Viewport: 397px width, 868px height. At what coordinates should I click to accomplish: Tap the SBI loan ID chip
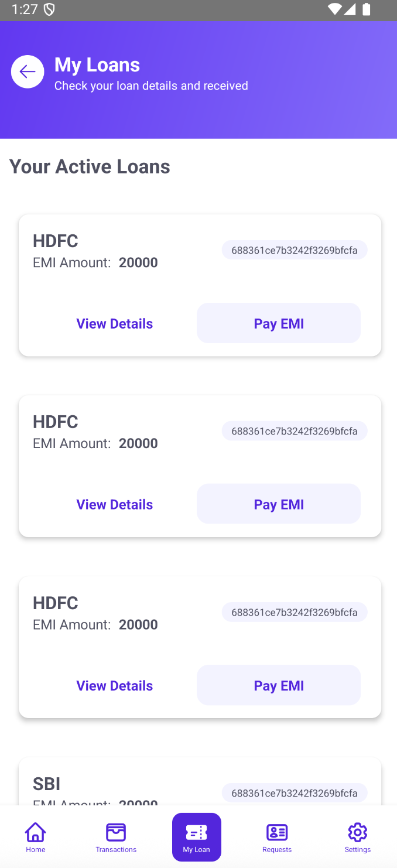[295, 793]
